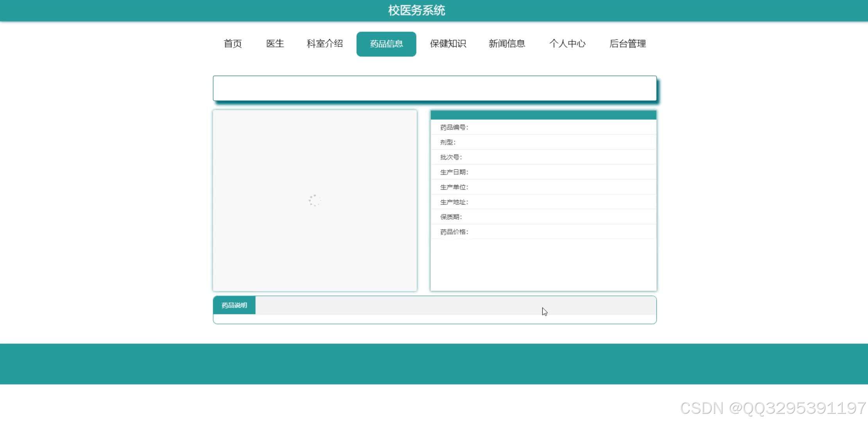Open the 个人中心 page
The height and width of the screenshot is (422, 868).
[567, 44]
